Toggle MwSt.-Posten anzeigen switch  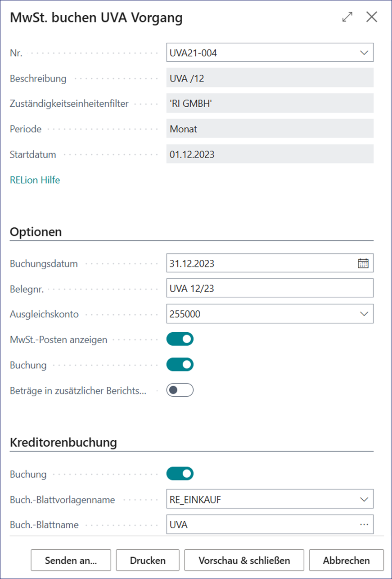coord(180,339)
